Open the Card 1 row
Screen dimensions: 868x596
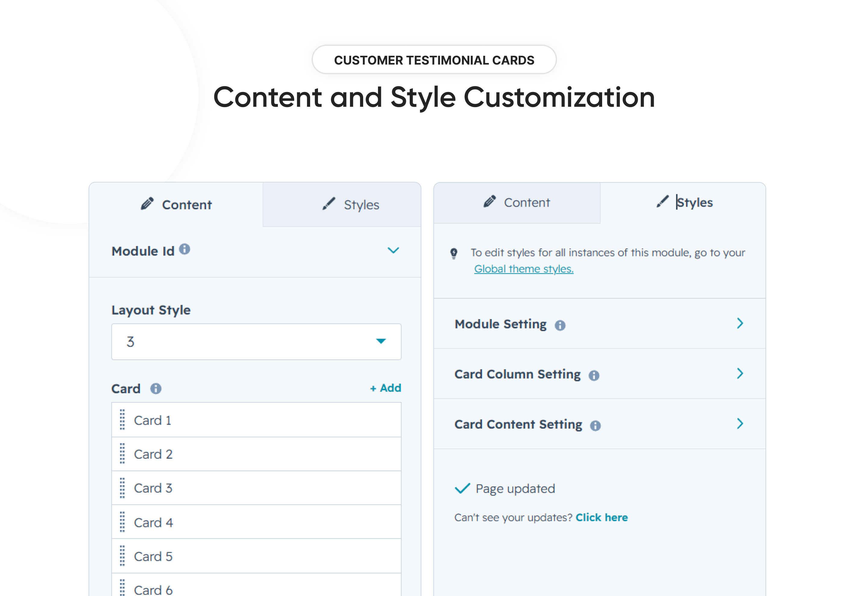coord(256,420)
